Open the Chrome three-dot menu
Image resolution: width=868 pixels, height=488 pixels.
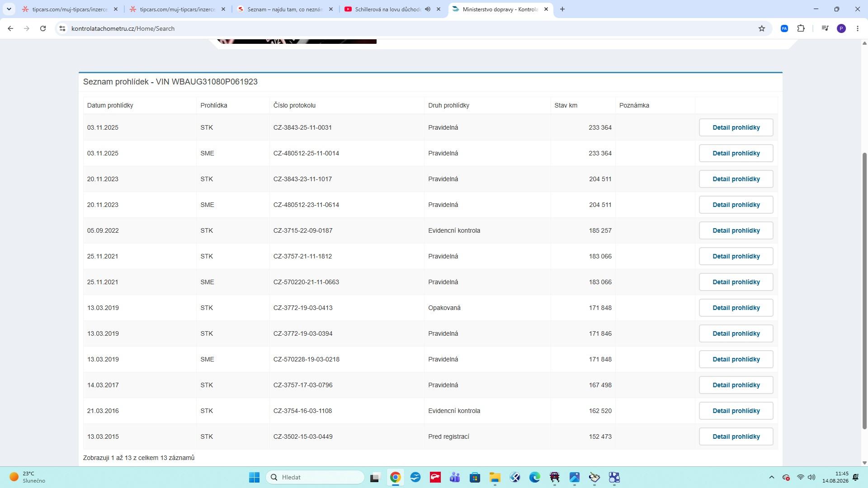858,28
